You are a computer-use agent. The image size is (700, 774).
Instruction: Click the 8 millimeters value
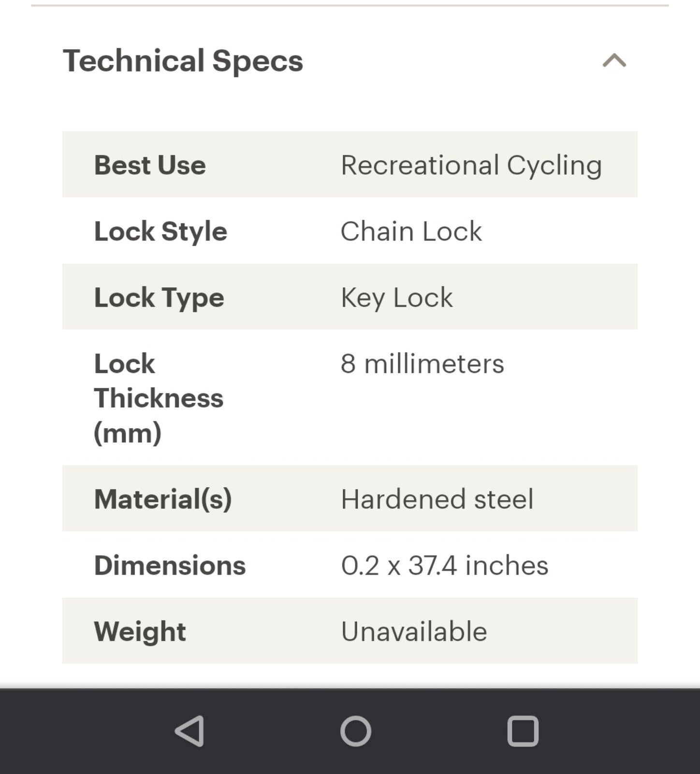pos(423,364)
